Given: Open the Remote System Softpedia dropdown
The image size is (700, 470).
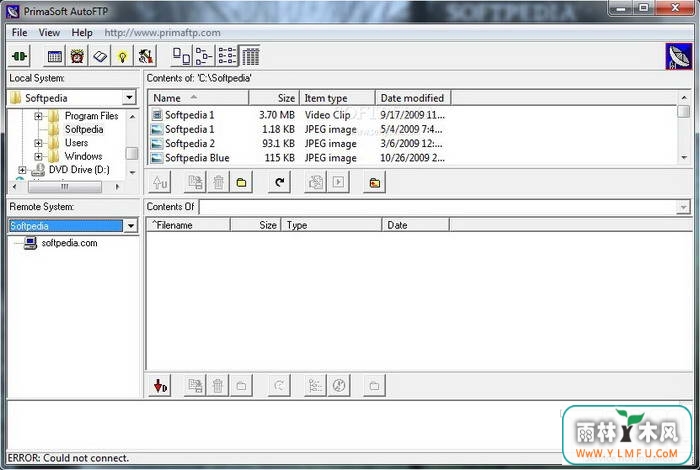Looking at the screenshot, I should 130,226.
